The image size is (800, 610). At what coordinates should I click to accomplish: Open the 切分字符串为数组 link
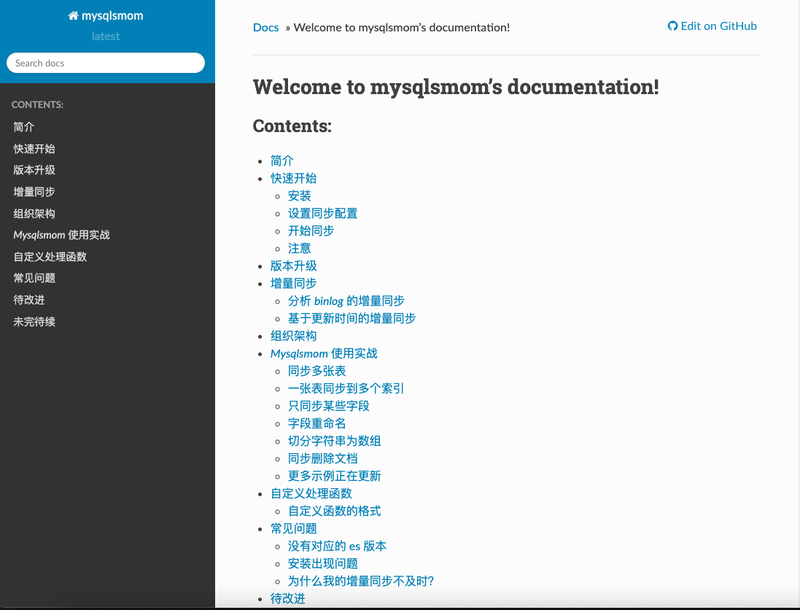335,441
